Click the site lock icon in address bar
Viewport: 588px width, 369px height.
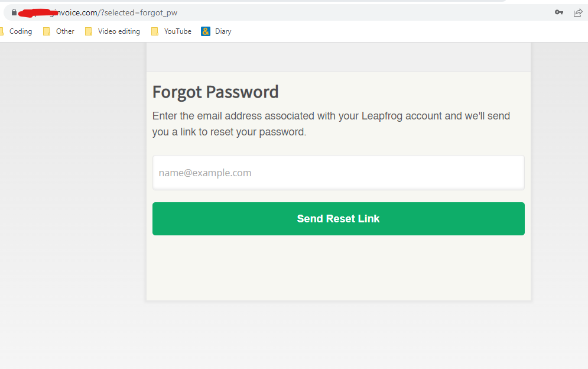pyautogui.click(x=14, y=12)
